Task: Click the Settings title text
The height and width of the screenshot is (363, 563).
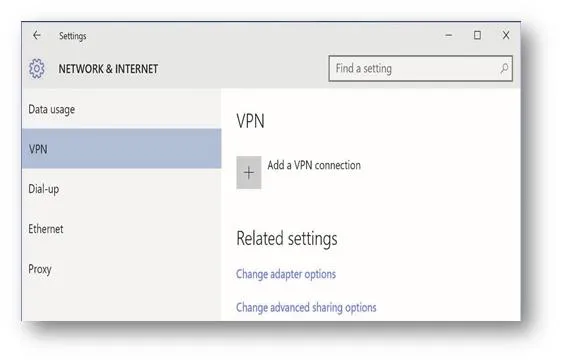Action: 73,36
